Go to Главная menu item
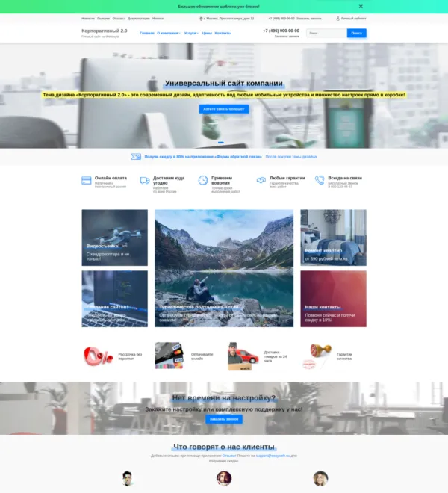The height and width of the screenshot is (493, 448). coord(147,33)
